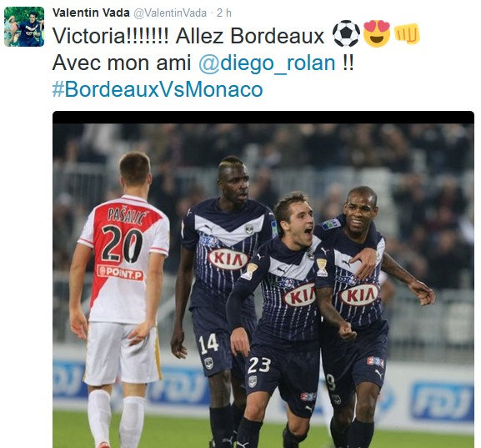Open the @ValentinVada handle
The width and height of the screenshot is (481, 448).
pos(170,13)
